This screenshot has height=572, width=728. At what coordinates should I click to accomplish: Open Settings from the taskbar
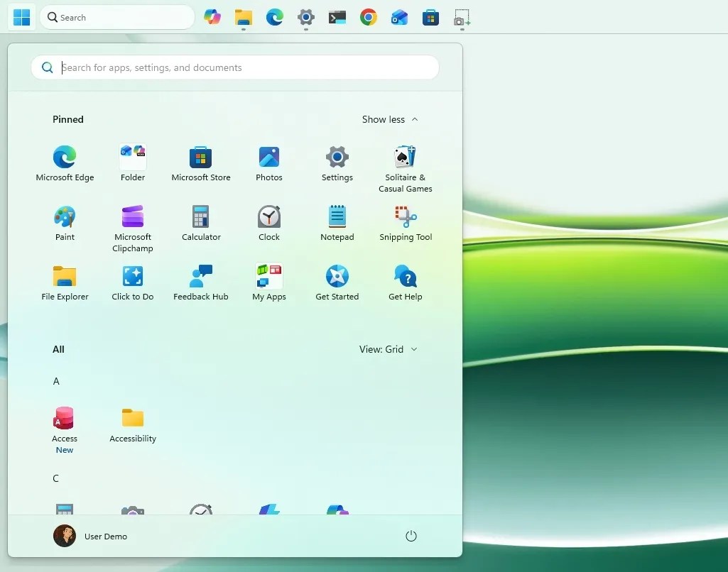[305, 17]
